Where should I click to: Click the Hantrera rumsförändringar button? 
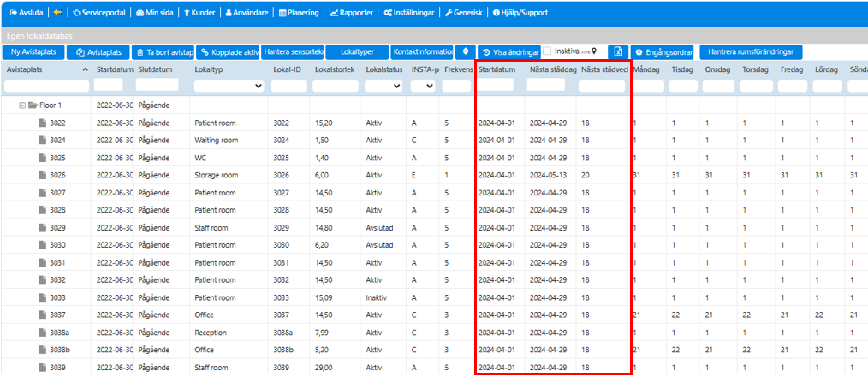(x=752, y=52)
